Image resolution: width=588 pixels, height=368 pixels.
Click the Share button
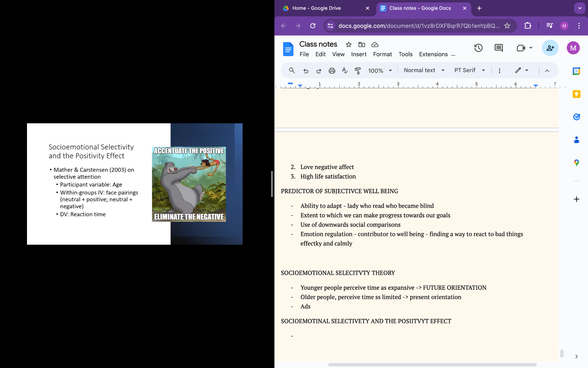[550, 48]
